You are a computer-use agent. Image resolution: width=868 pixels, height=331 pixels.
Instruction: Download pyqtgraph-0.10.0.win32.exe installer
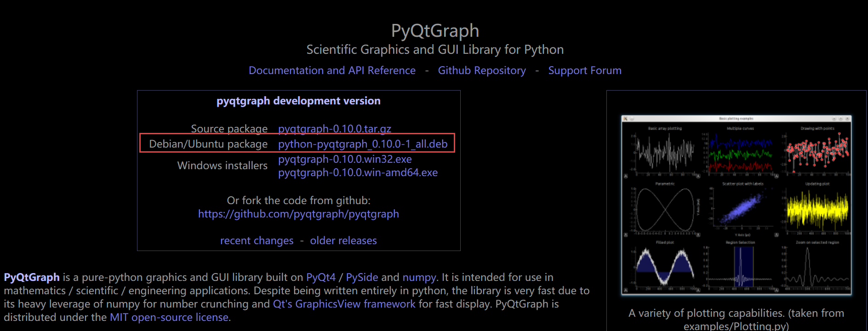point(345,159)
